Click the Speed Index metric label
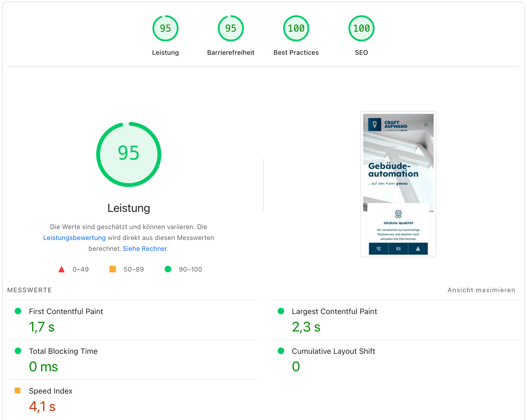Viewport: 527px width, 420px height. pos(51,391)
